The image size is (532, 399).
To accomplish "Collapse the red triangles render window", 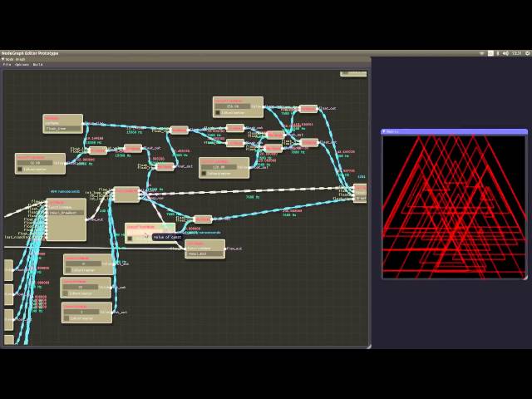I will 384,131.
